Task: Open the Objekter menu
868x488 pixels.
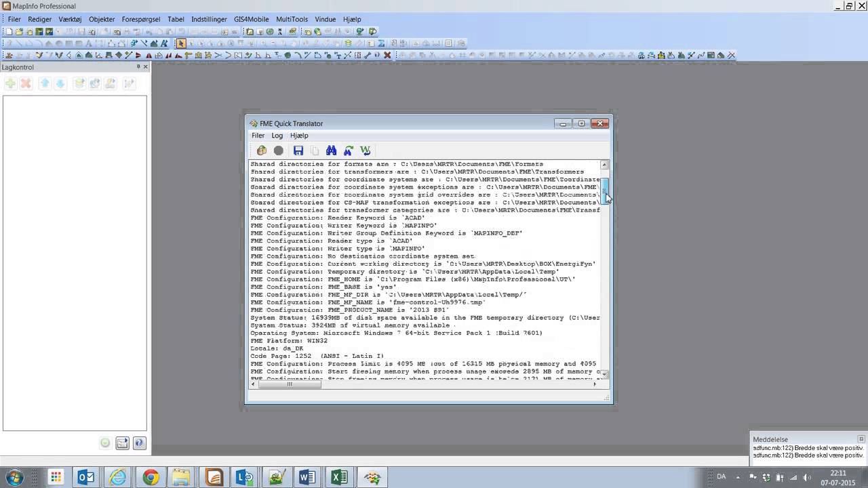Action: point(102,19)
